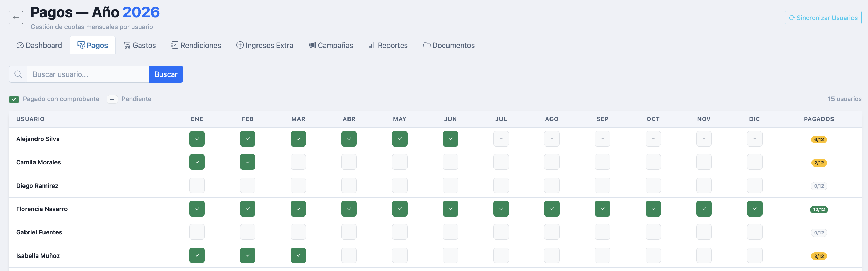Click the Gastos shopping cart icon
The image size is (868, 271).
tap(127, 45)
